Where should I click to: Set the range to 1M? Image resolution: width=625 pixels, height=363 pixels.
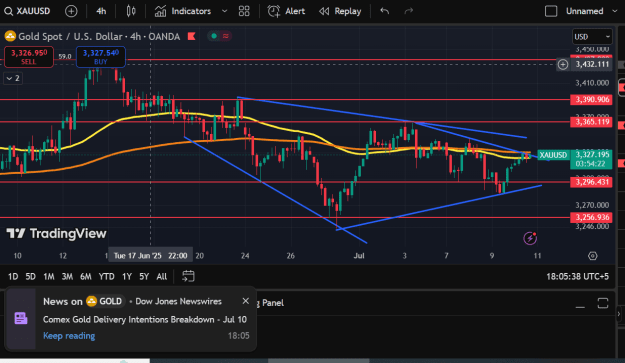point(49,277)
